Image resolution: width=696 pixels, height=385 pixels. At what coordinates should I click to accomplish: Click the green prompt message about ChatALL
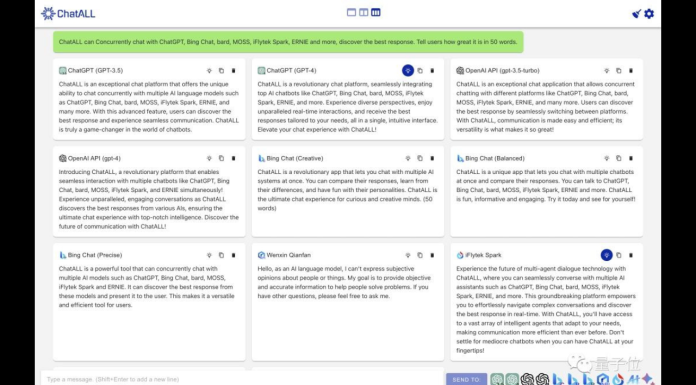[288, 42]
